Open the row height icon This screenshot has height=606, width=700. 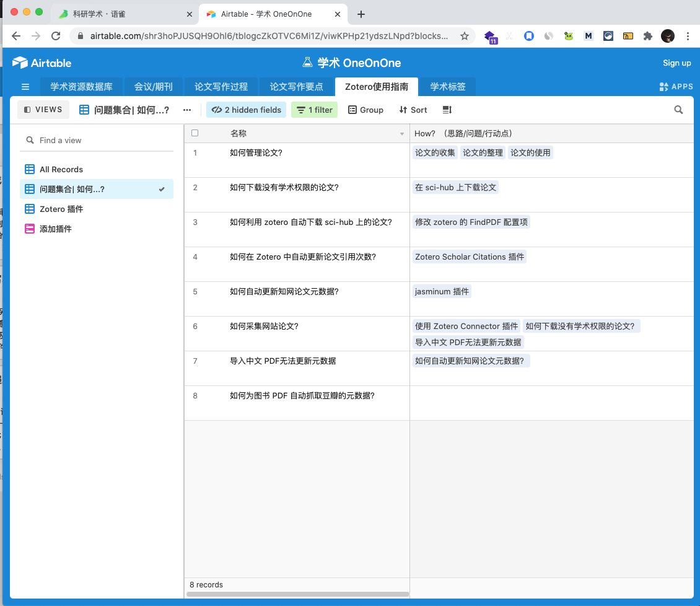(x=447, y=110)
